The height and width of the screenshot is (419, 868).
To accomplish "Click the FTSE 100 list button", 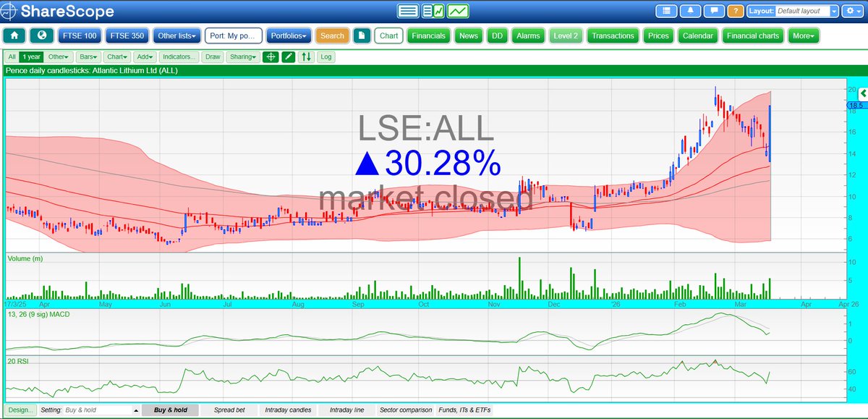I will coord(79,35).
